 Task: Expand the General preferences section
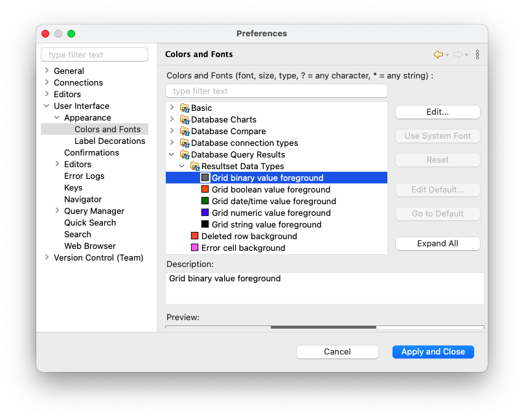click(47, 71)
